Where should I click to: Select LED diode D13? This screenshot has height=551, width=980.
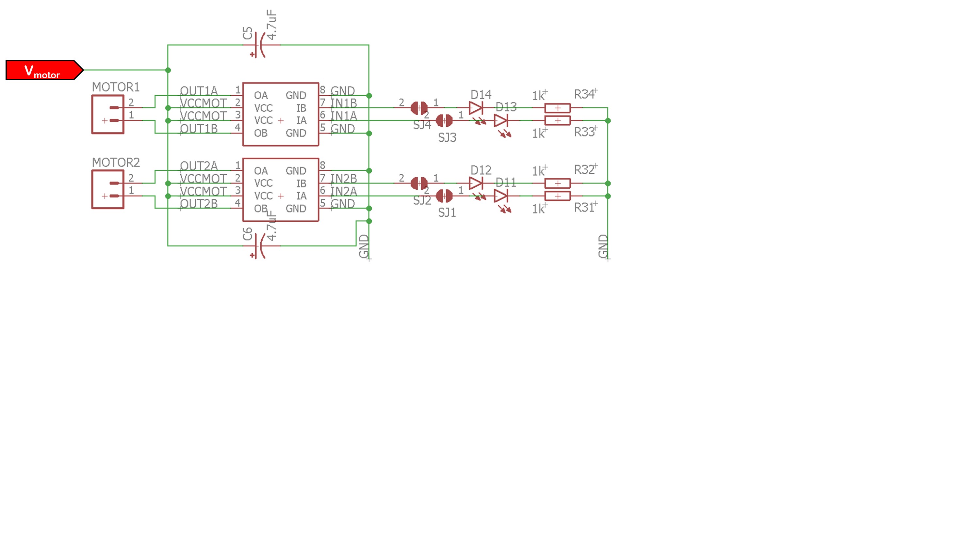click(501, 121)
